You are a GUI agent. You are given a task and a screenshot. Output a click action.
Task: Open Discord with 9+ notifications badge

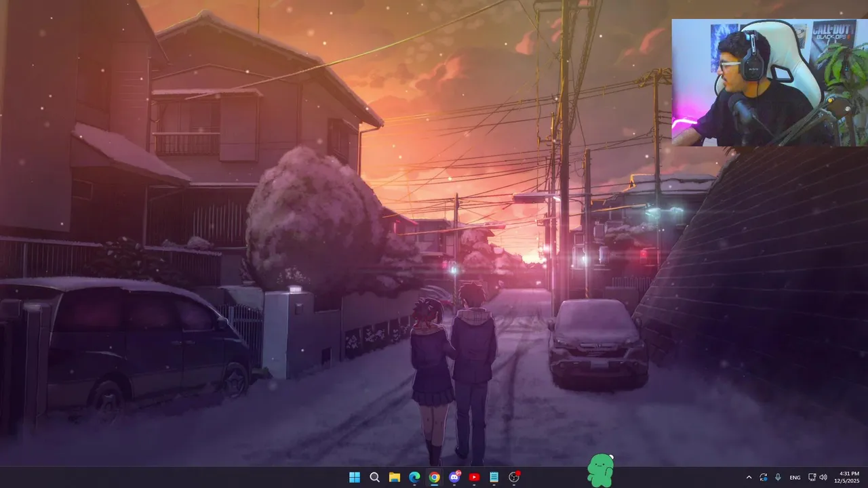click(x=454, y=477)
